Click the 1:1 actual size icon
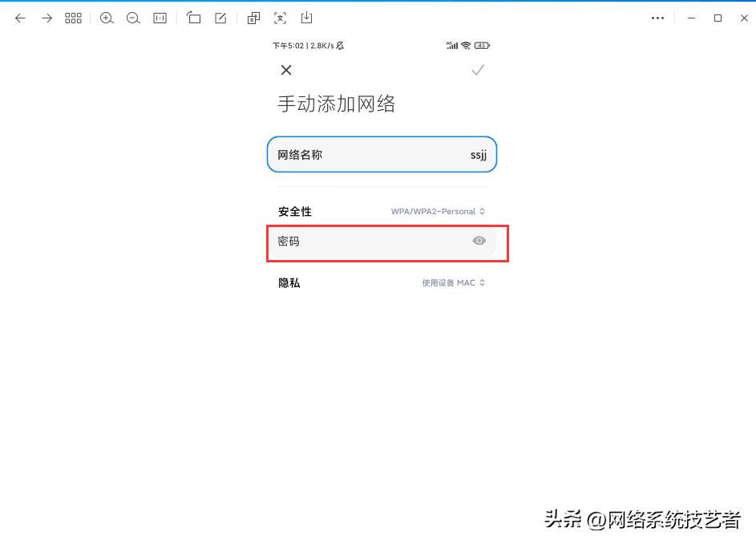The width and height of the screenshot is (756, 544). 160,18
